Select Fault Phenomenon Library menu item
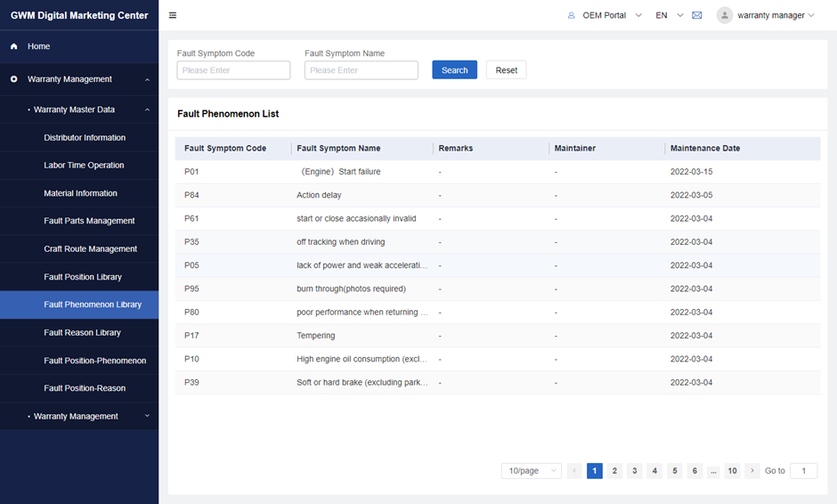This screenshot has height=504, width=837. coord(79,305)
